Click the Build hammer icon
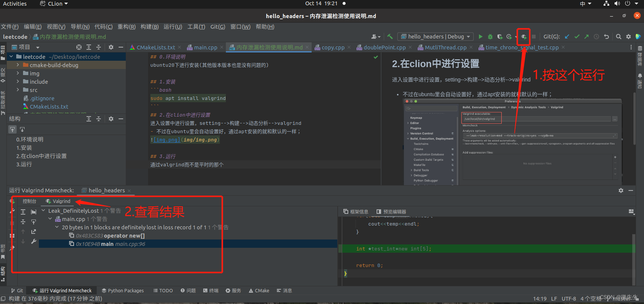Screen dimensions: 644x304 coord(390,37)
